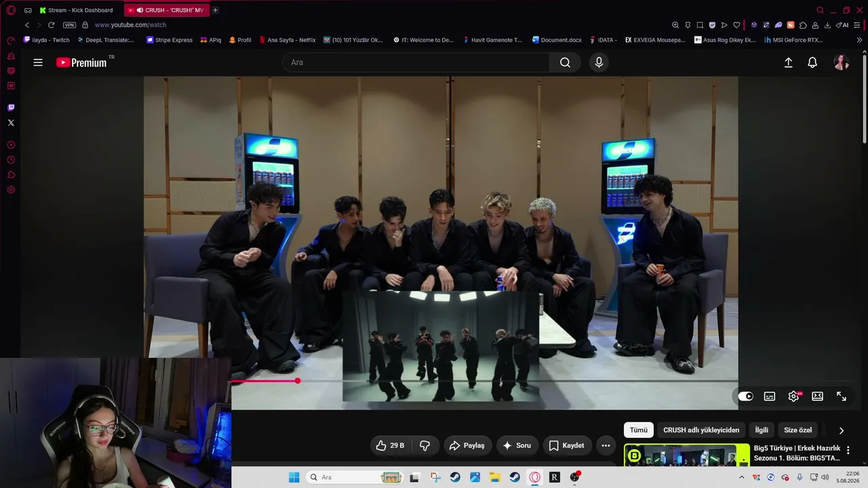Reload the page in Opera
This screenshot has height=488, width=868.
(x=51, y=25)
